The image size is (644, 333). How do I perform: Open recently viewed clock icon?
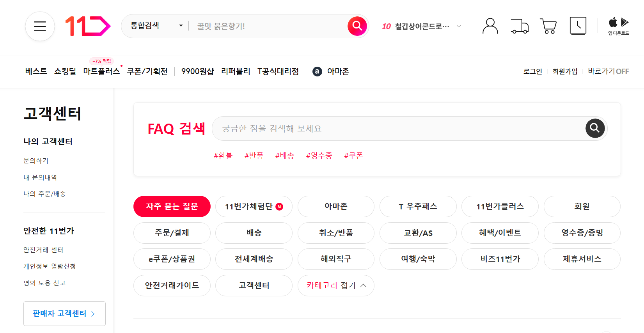click(578, 26)
